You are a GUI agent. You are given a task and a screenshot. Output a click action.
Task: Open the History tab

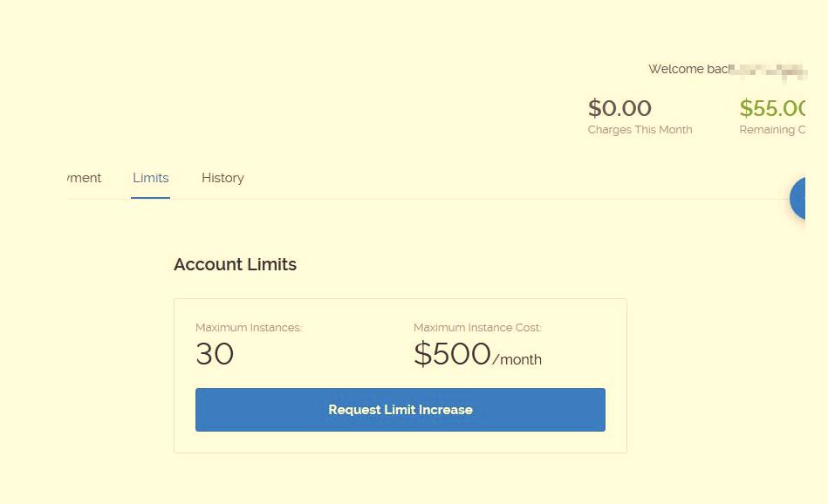point(222,178)
